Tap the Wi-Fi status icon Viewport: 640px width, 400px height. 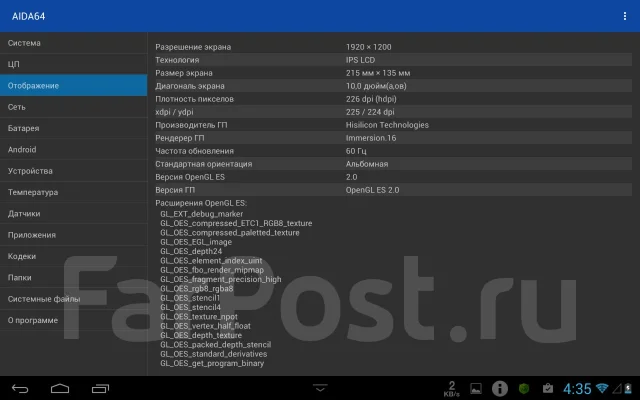(602, 388)
